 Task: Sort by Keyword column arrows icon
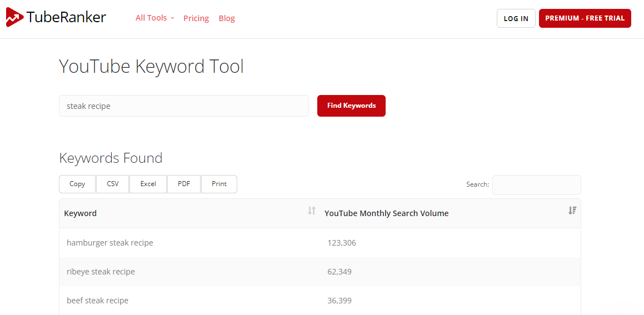point(312,211)
